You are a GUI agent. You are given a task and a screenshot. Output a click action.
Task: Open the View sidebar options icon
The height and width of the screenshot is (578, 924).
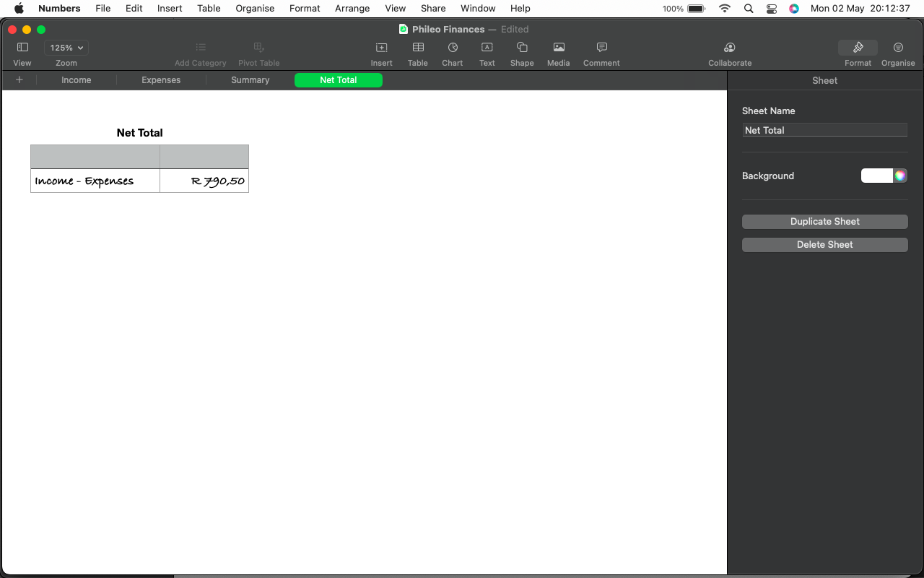(22, 48)
